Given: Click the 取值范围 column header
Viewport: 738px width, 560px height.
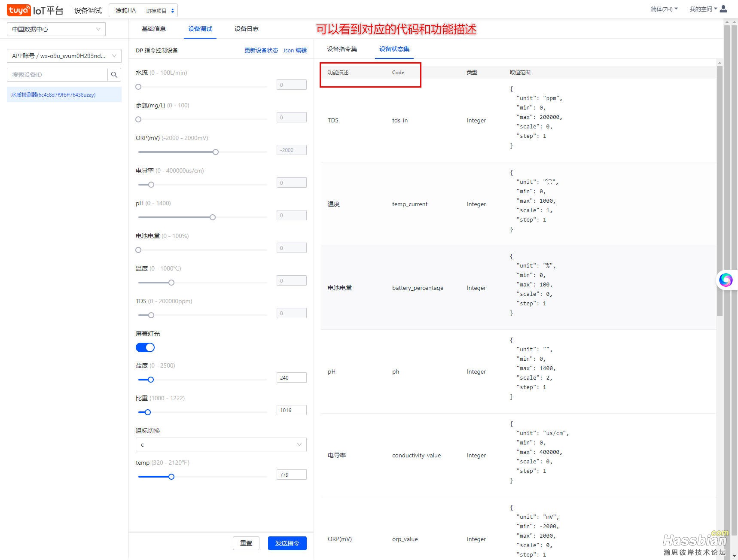Looking at the screenshot, I should pyautogui.click(x=520, y=72).
